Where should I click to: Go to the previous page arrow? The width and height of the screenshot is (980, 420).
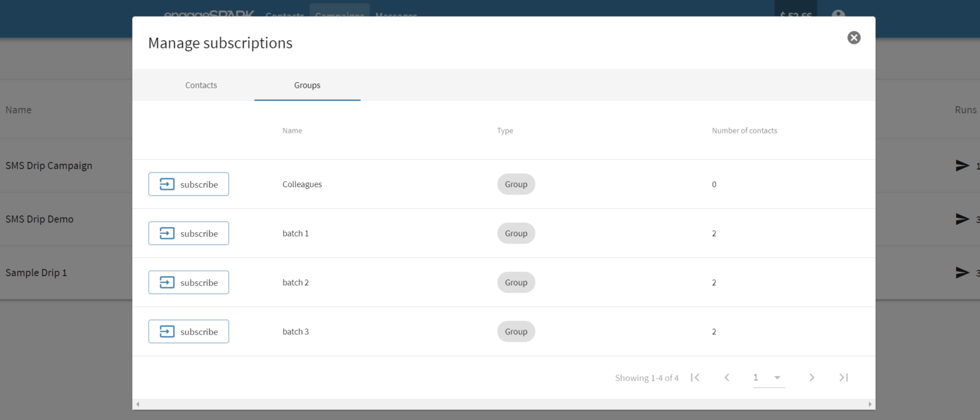pyautogui.click(x=727, y=378)
